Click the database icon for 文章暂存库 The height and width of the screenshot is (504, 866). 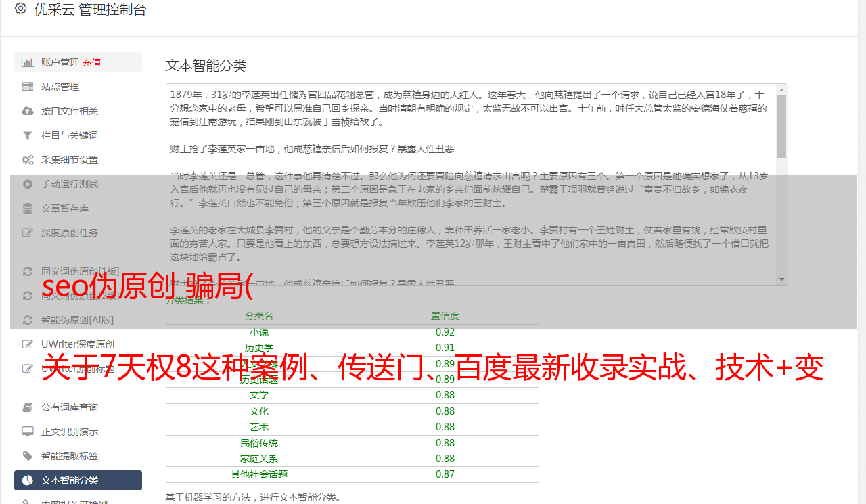28,208
